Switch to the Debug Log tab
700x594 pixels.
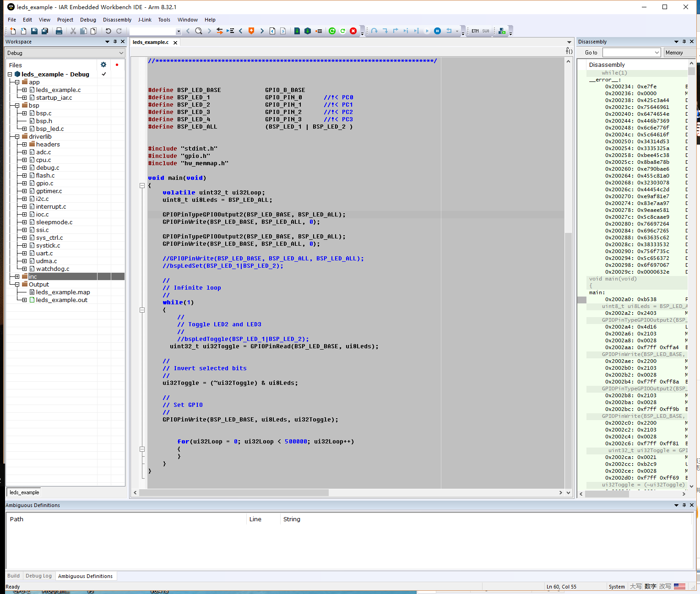click(x=38, y=576)
